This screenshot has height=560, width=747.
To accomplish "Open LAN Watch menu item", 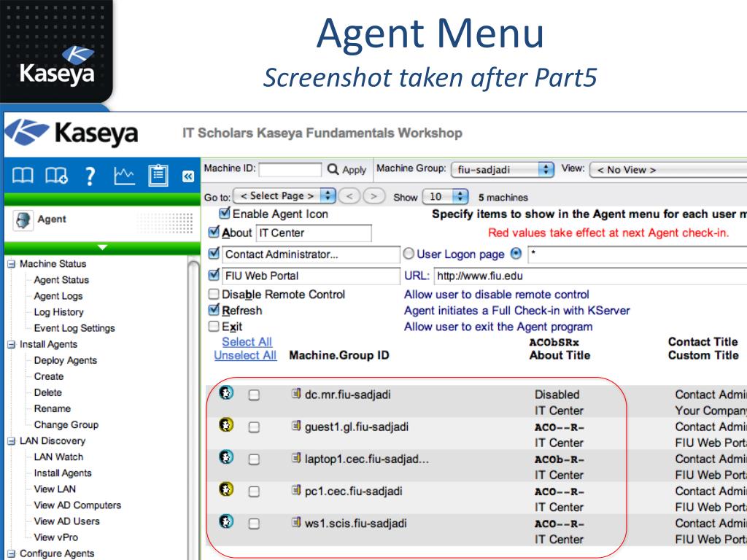I will click(58, 456).
